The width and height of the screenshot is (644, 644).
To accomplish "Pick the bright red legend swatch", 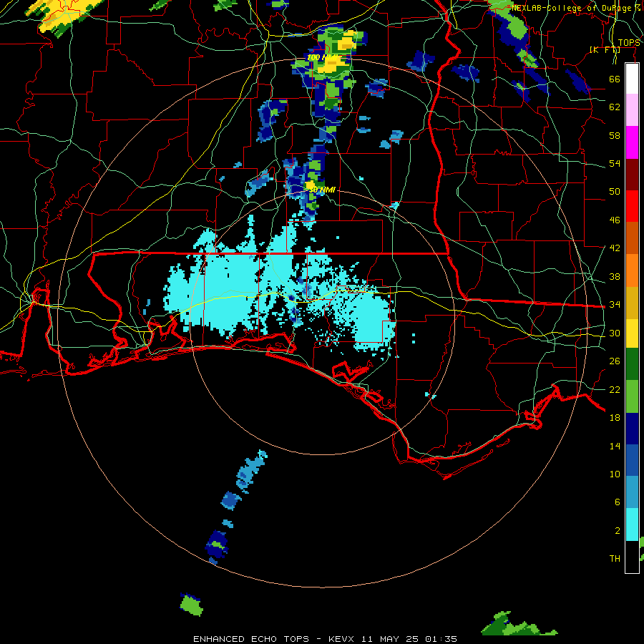I will click(x=632, y=206).
